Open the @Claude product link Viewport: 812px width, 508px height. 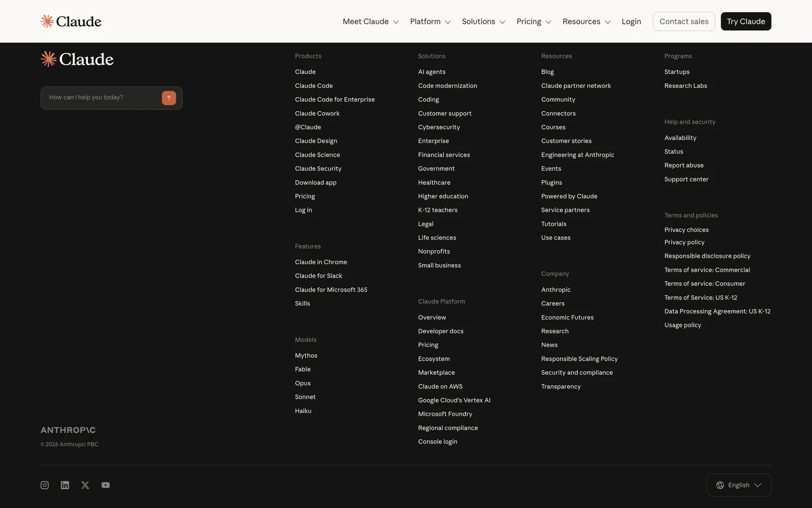pos(308,127)
